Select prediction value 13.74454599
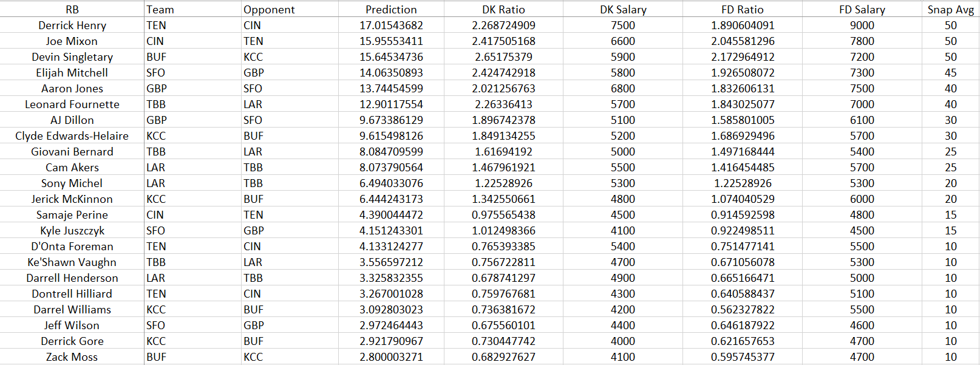980x365 pixels. (x=391, y=88)
